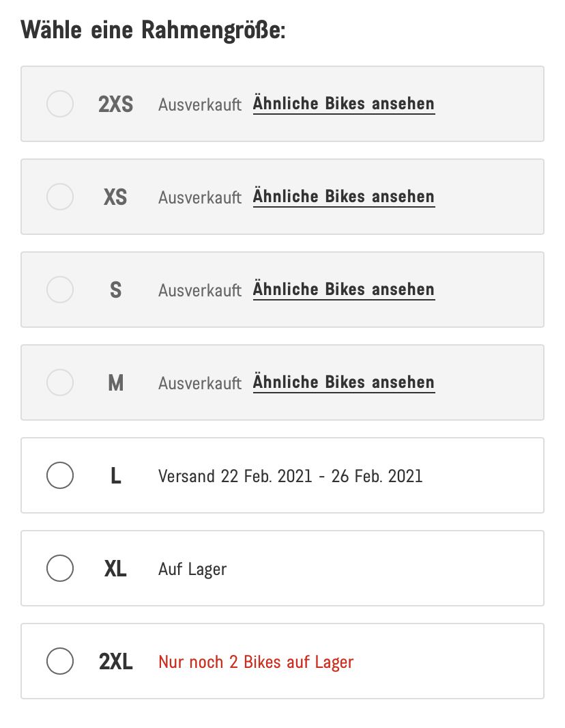
Task: Select the XL frame size radio button
Action: pos(60,568)
